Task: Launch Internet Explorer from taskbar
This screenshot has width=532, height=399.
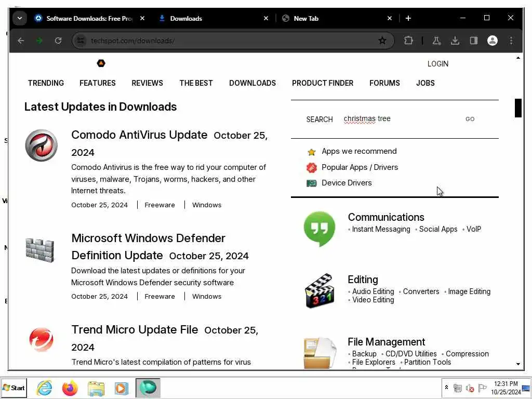Action: [45, 388]
